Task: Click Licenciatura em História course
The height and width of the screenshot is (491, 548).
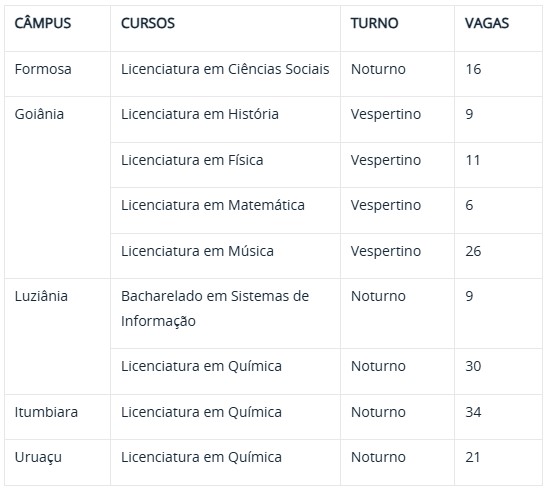Action: tap(200, 114)
